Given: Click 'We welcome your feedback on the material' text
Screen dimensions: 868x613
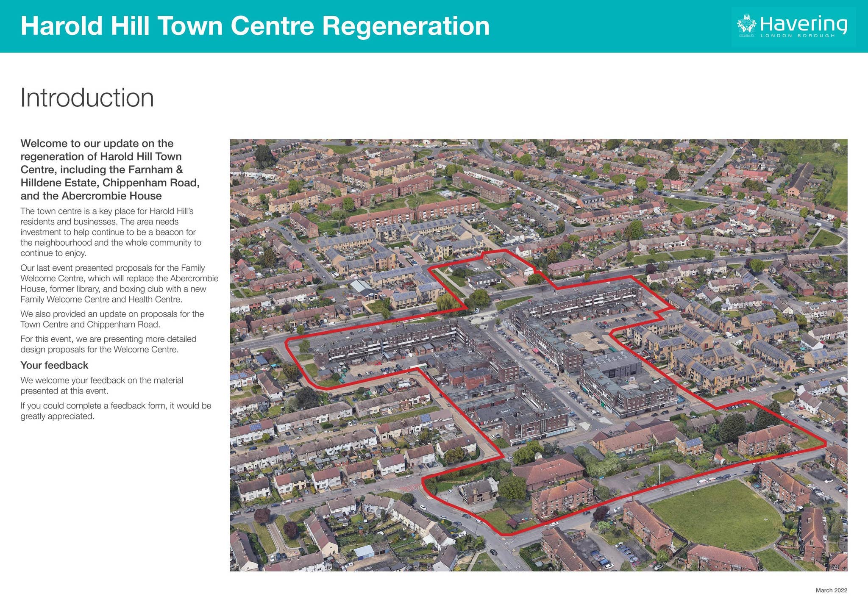Looking at the screenshot, I should pos(102,386).
